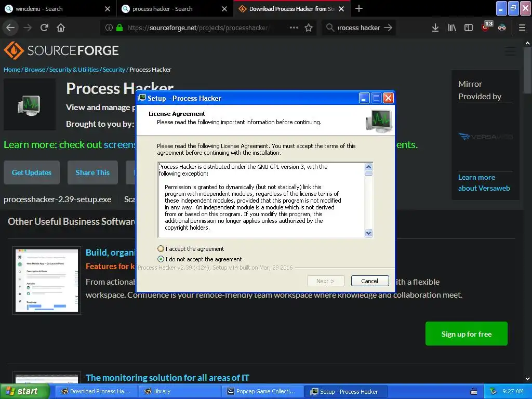Viewport: 532px width, 399px height.
Task: Close the Download Process Hacker tab
Action: point(341,9)
